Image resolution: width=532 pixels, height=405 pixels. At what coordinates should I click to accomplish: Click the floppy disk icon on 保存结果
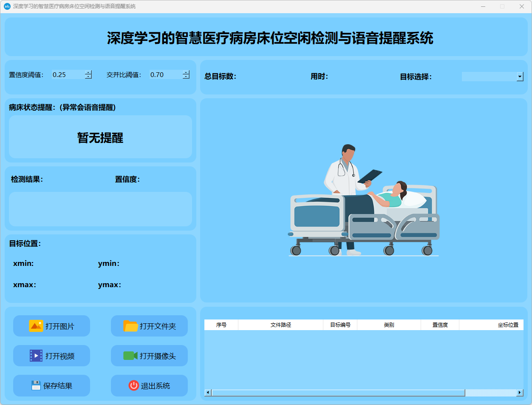36,385
